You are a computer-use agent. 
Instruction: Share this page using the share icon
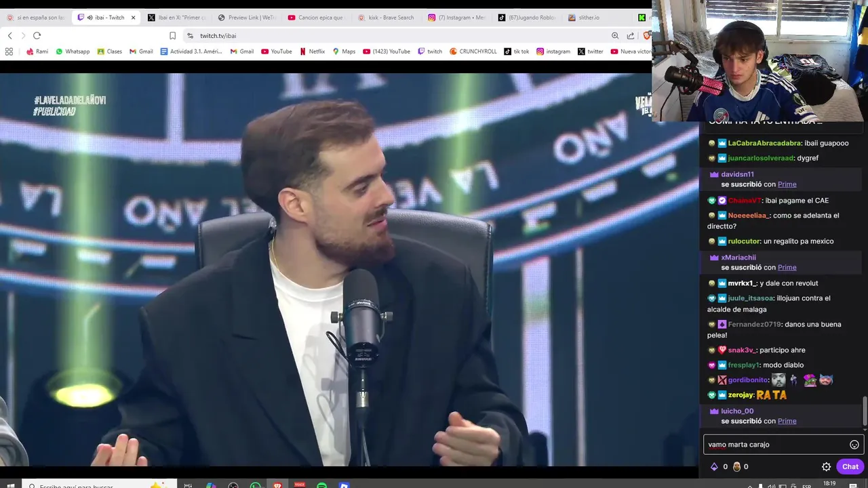click(631, 36)
